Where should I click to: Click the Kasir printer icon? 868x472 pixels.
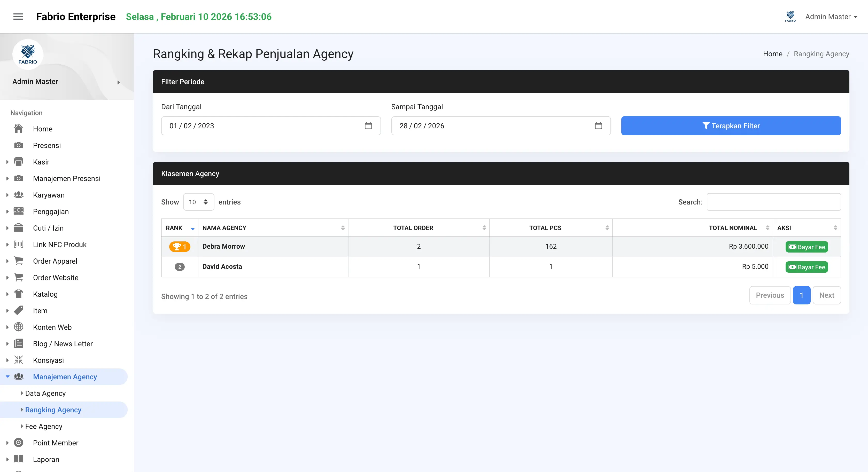point(19,162)
